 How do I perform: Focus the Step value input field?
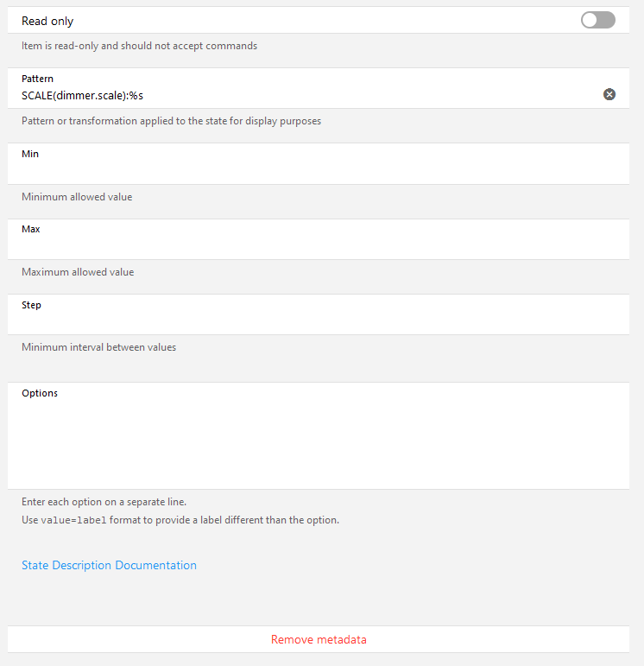(311, 321)
